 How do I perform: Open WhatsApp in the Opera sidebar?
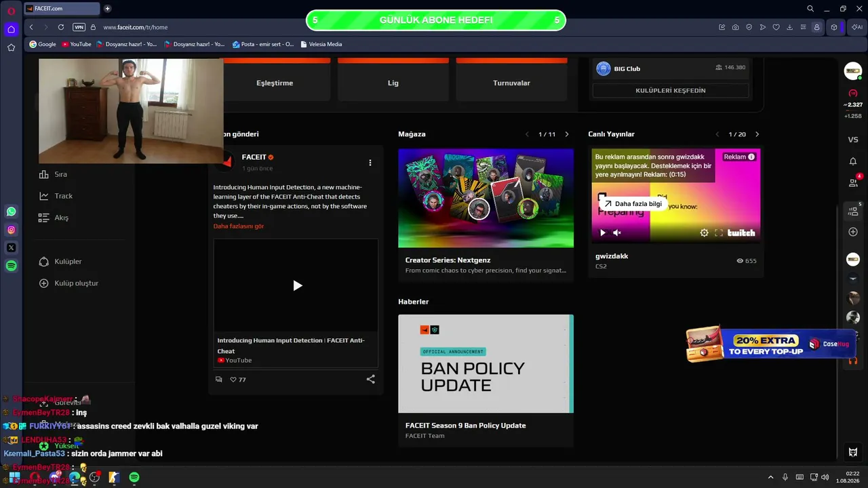(x=11, y=211)
